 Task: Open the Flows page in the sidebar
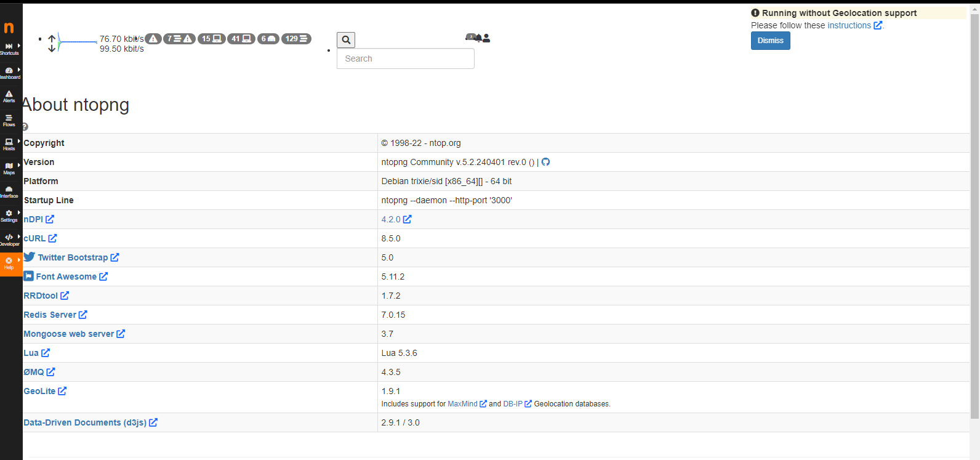pyautogui.click(x=9, y=120)
